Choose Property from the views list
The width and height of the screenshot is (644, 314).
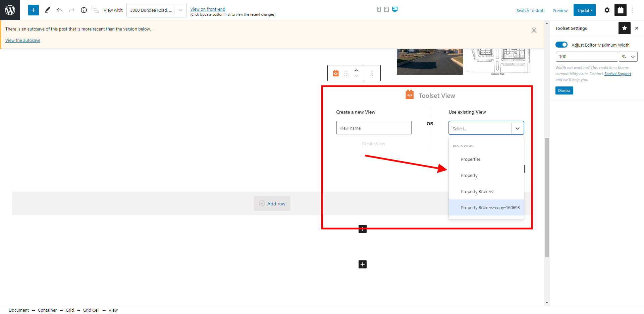click(486, 175)
